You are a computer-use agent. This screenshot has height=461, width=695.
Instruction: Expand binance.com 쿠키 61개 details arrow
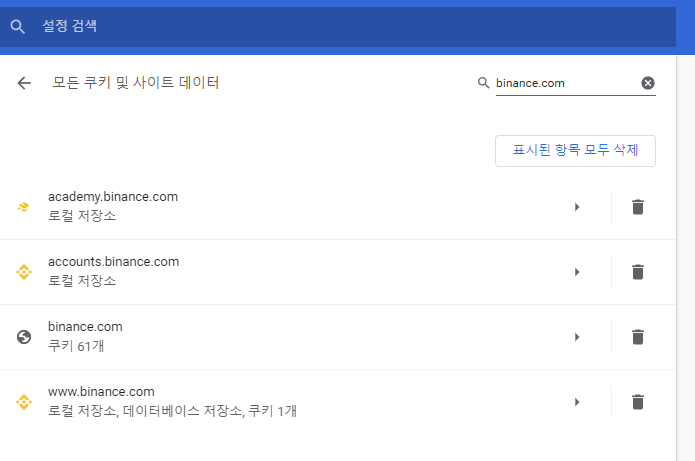coord(577,337)
